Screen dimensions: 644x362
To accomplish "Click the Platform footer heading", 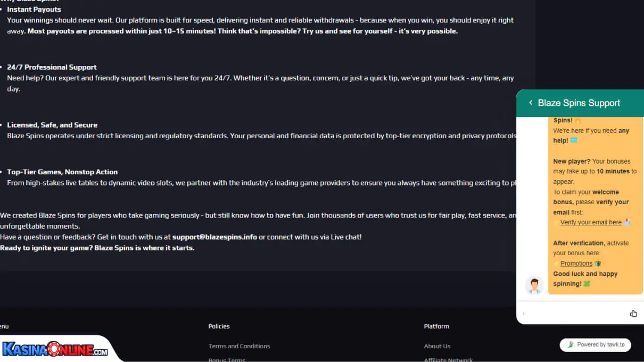I will 436,326.
